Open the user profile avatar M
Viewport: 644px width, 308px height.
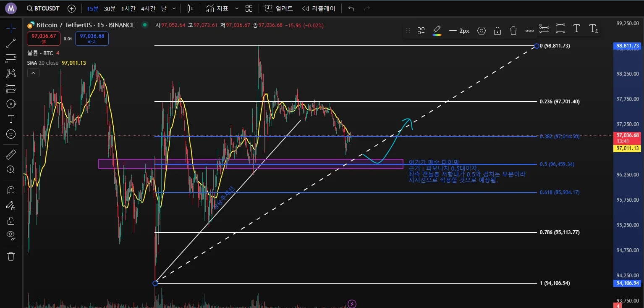[x=10, y=8]
